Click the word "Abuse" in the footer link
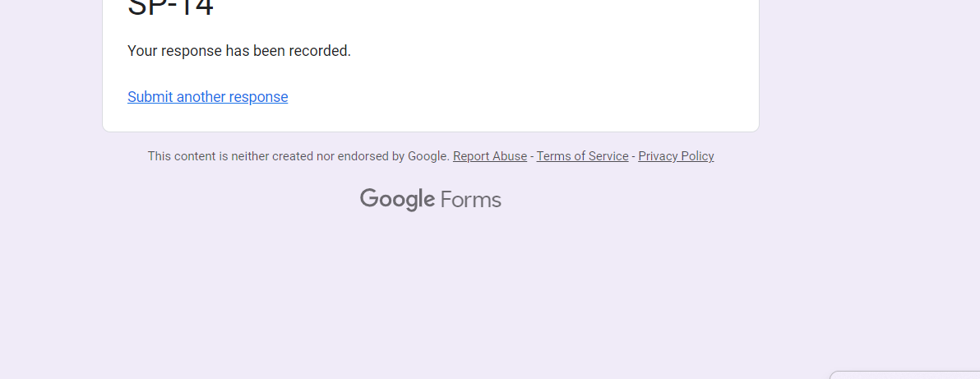 click(509, 156)
